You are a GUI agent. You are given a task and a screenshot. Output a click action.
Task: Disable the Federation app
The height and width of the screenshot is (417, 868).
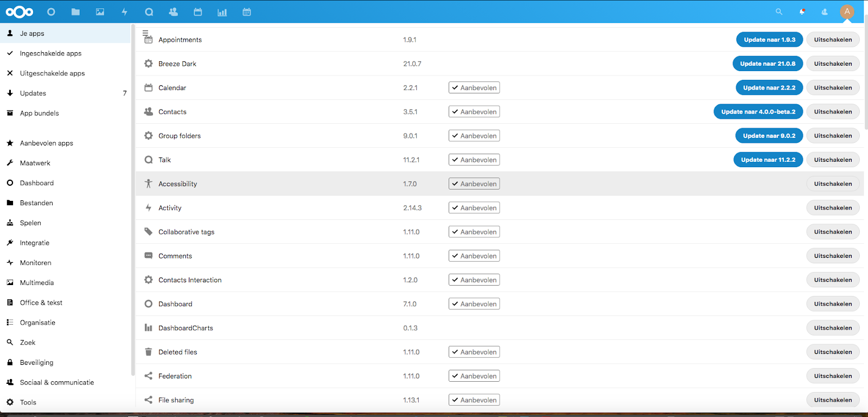click(x=833, y=376)
